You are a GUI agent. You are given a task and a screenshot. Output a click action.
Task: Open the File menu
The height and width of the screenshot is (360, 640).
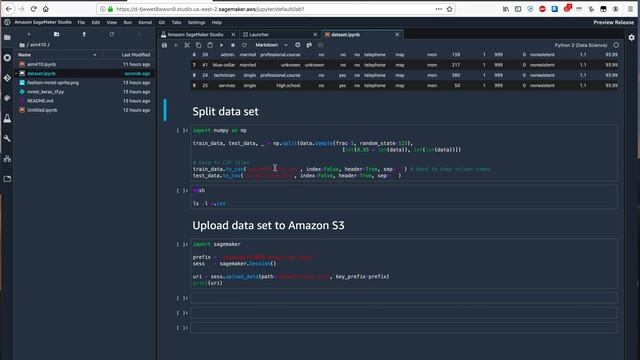pos(81,22)
